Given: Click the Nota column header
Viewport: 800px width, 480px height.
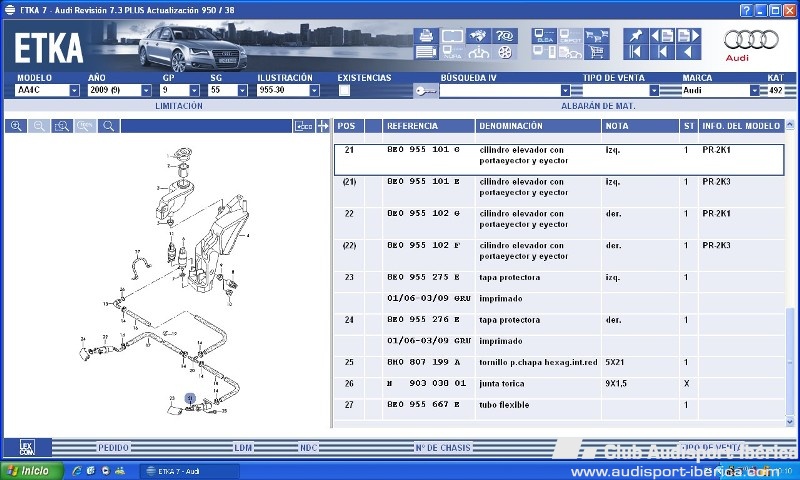Looking at the screenshot, I should coord(640,126).
